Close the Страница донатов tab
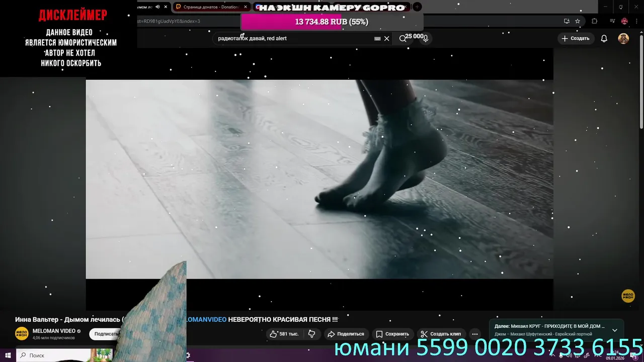The image size is (644, 362). [x=246, y=7]
